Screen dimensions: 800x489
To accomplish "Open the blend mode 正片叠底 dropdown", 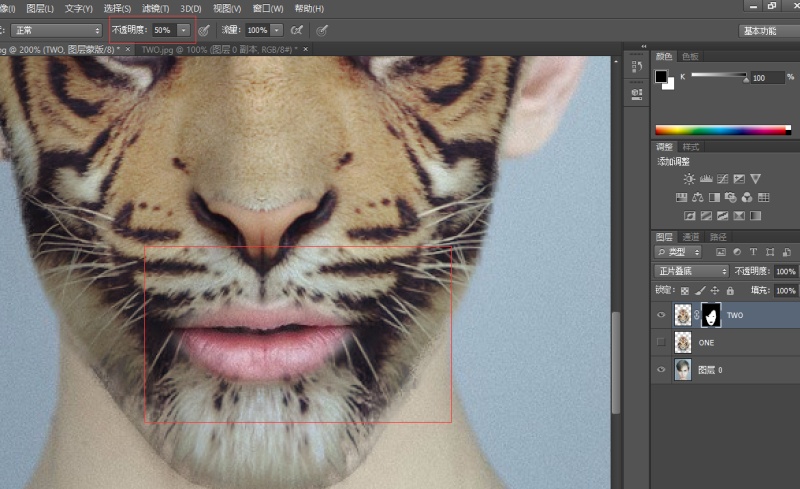I will [x=691, y=271].
